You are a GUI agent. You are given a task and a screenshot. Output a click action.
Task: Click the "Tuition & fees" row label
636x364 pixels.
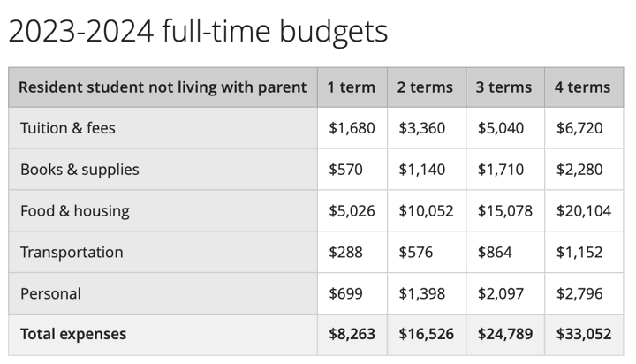click(x=68, y=128)
